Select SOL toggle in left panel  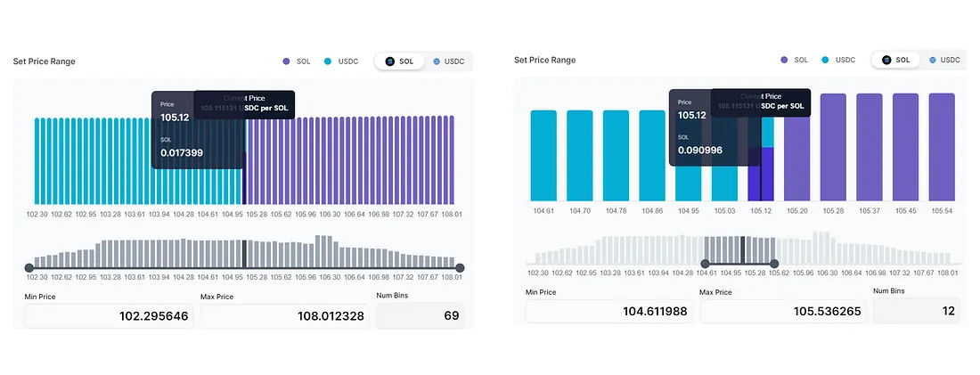click(399, 61)
